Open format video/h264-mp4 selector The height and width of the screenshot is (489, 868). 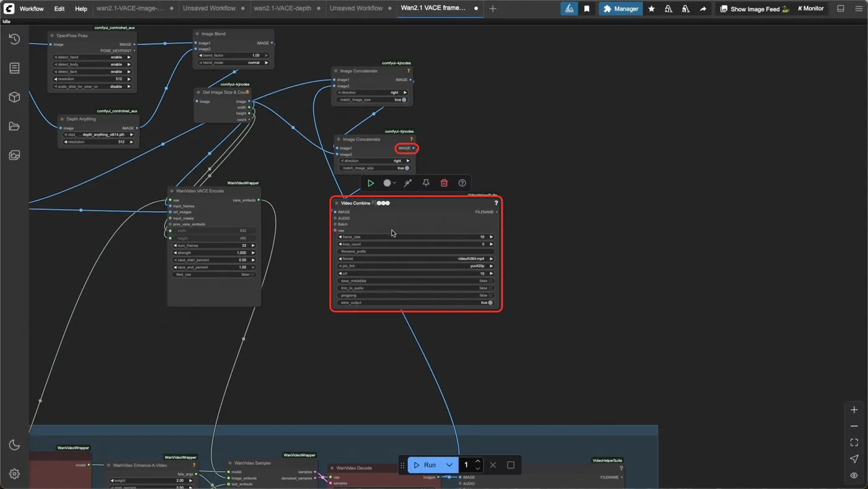415,259
